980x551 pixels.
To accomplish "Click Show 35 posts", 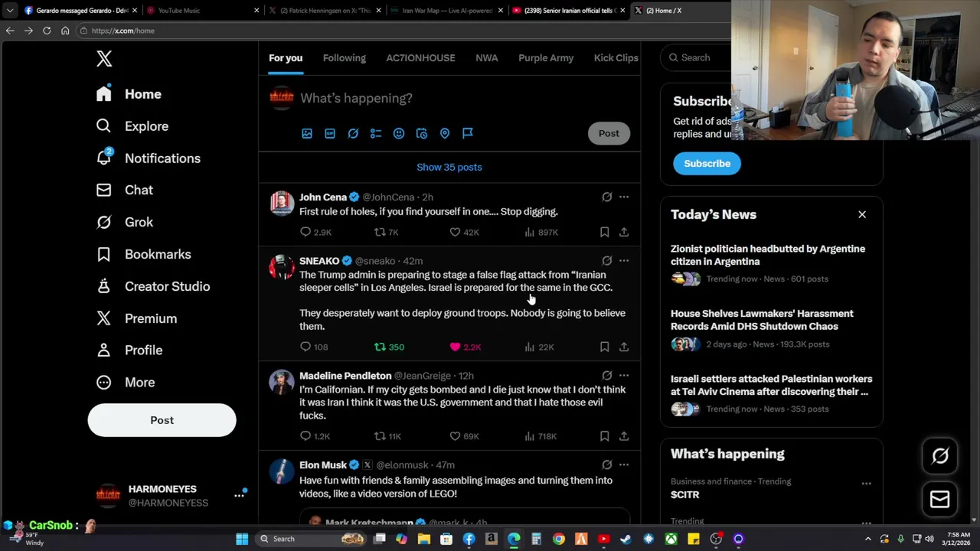I will click(x=449, y=167).
